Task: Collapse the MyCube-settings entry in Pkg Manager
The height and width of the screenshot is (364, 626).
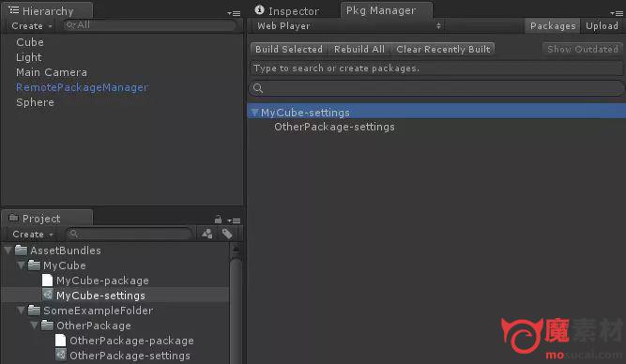Action: 254,113
